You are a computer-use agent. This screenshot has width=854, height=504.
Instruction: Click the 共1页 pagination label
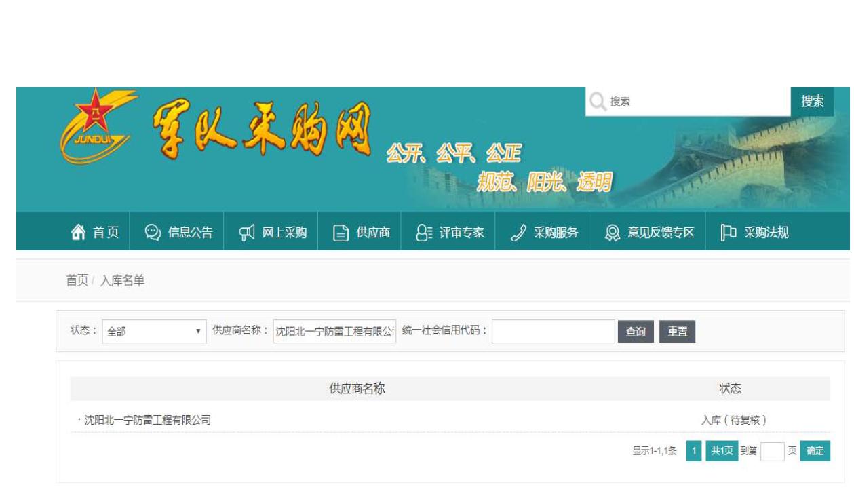pyautogui.click(x=722, y=451)
